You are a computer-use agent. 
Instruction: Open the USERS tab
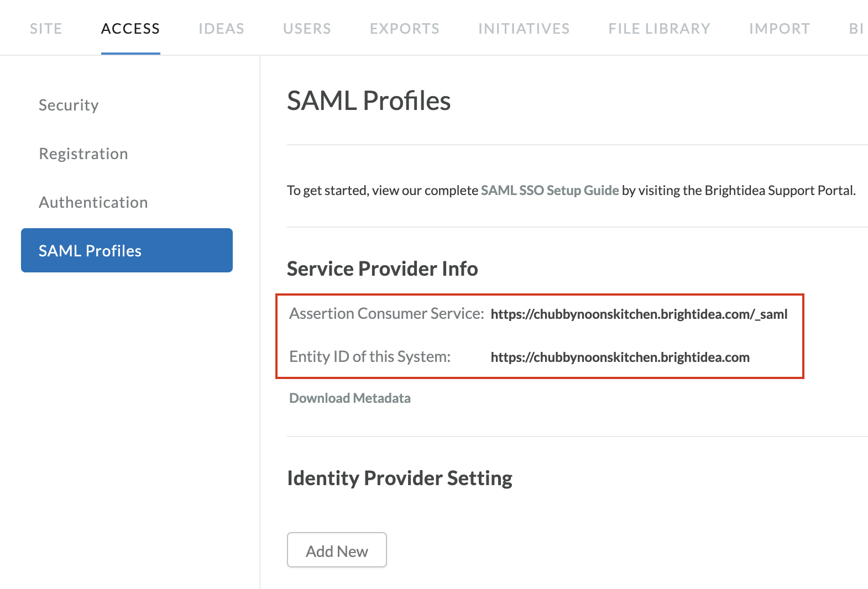307,29
